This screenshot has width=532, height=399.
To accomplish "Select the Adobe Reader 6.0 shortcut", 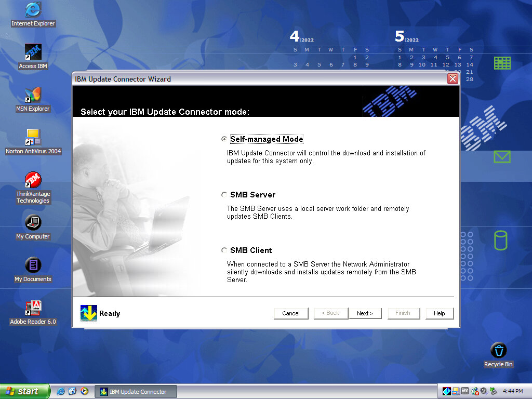I will tap(33, 308).
